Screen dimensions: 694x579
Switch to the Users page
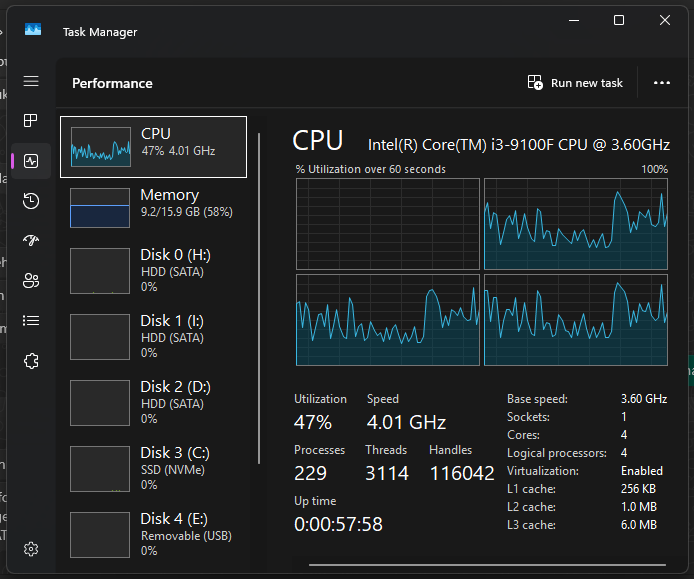31,281
